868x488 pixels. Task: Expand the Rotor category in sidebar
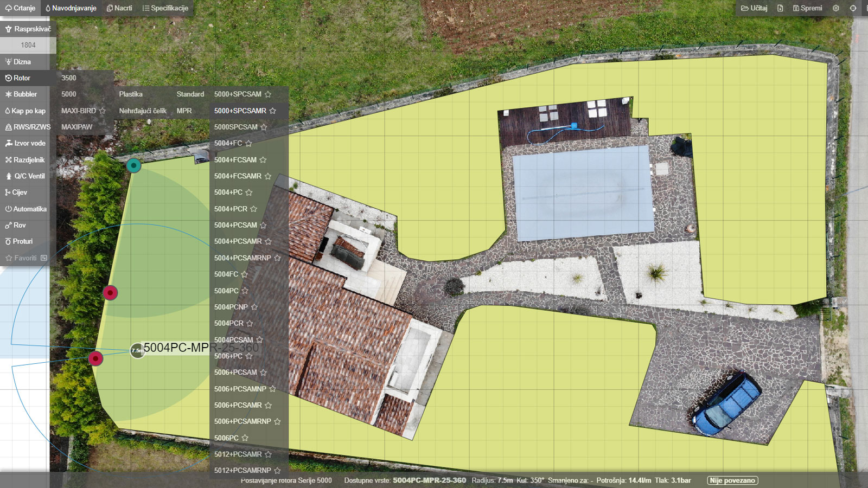25,78
